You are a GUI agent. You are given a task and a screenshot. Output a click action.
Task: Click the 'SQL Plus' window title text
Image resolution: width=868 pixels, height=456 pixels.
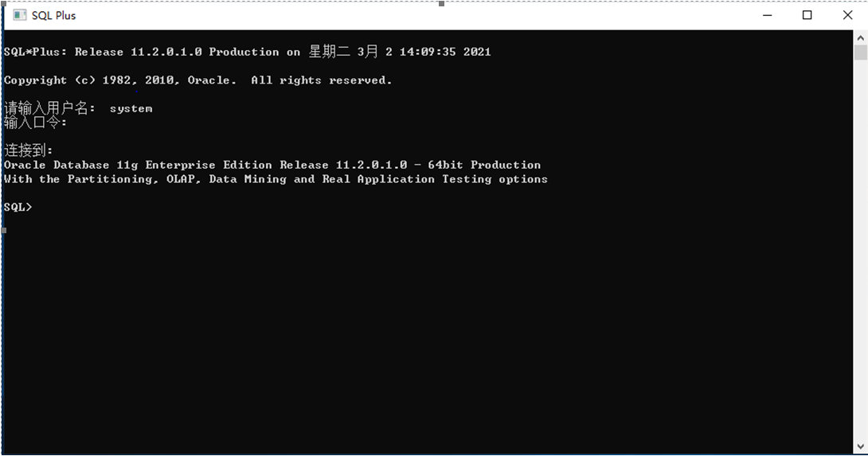pyautogui.click(x=53, y=15)
